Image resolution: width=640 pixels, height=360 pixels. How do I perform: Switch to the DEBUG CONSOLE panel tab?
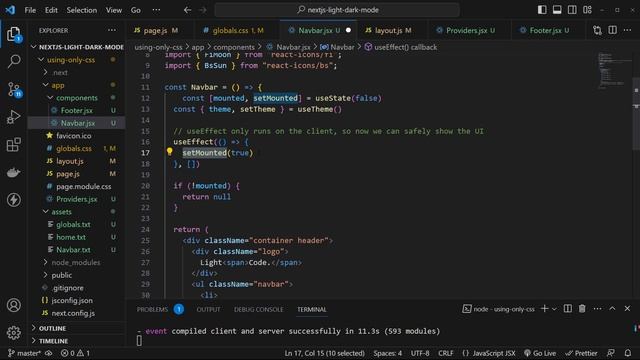click(258, 309)
